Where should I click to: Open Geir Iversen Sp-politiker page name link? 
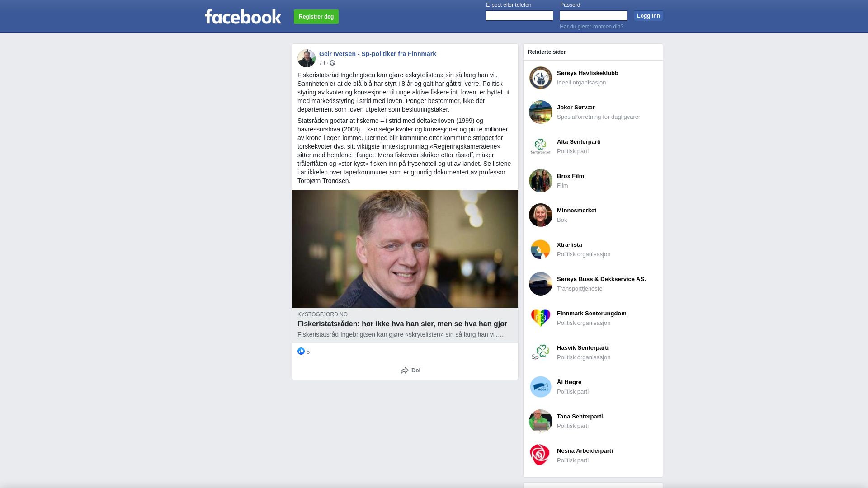click(377, 54)
